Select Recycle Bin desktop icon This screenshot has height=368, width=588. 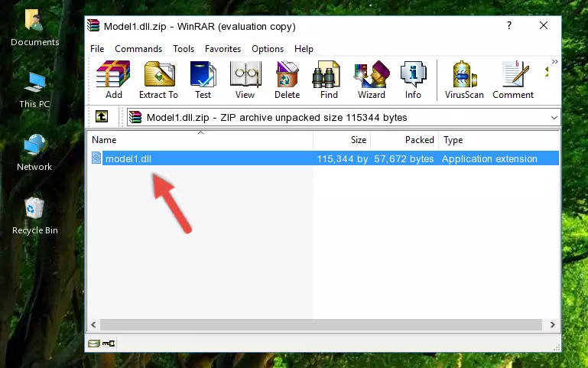[35, 216]
